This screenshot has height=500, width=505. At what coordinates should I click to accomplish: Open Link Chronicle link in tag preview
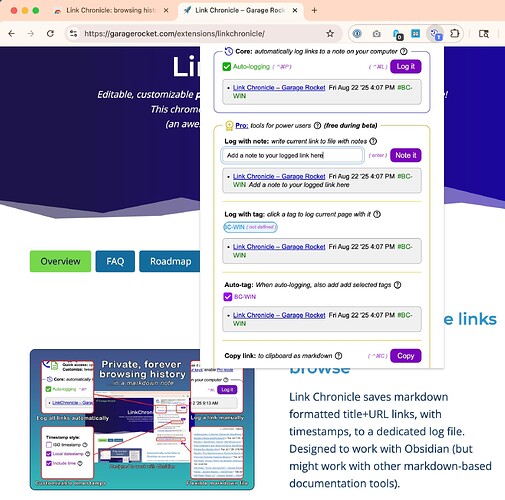tap(279, 247)
